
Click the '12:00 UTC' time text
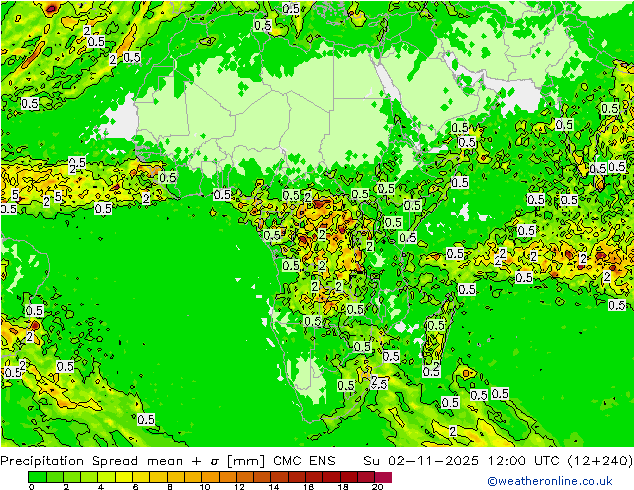tap(524, 461)
